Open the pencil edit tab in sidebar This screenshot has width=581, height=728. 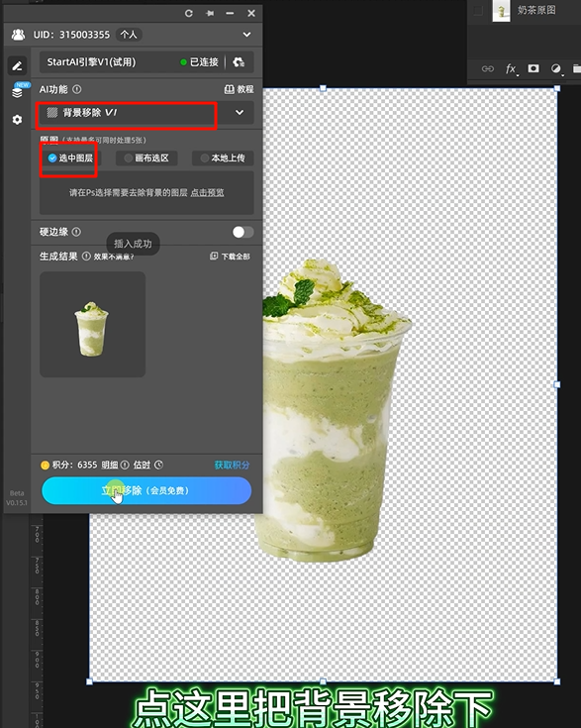(x=17, y=66)
